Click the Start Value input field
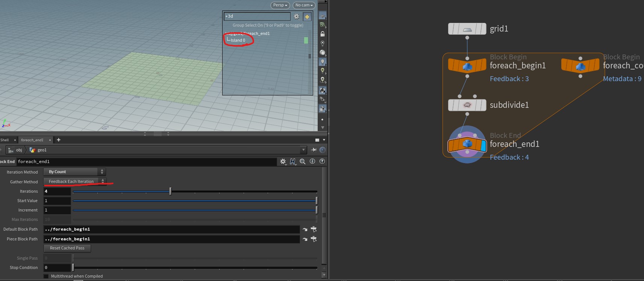Image resolution: width=644 pixels, height=281 pixels. tap(57, 201)
